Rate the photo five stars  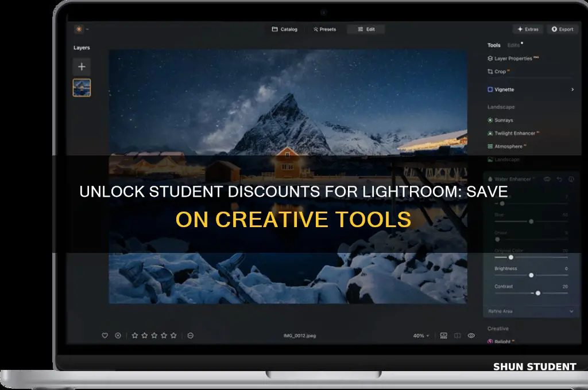(x=173, y=336)
